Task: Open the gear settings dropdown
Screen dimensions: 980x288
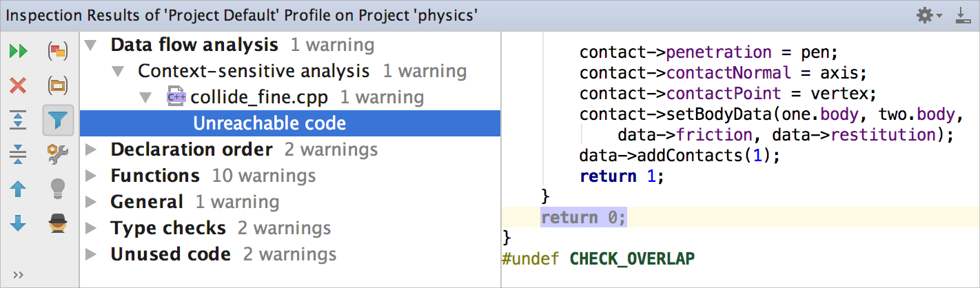Action: (x=929, y=15)
